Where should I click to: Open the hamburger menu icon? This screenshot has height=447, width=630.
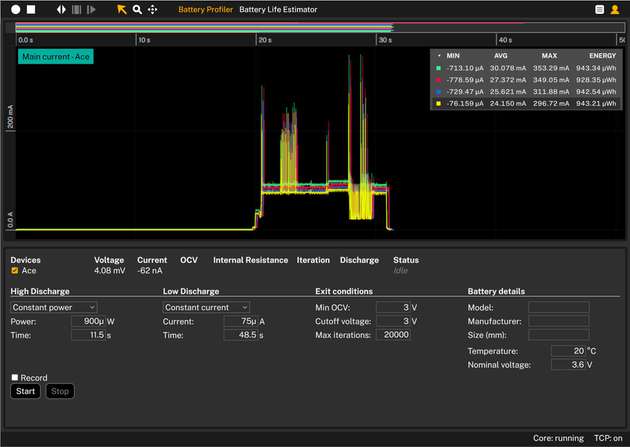click(617, 9)
